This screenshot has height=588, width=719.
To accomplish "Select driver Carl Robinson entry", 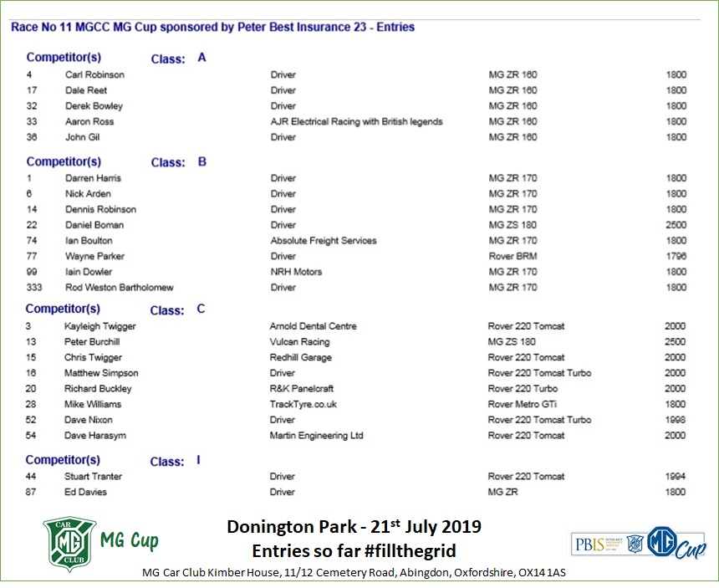I will pyautogui.click(x=94, y=74).
